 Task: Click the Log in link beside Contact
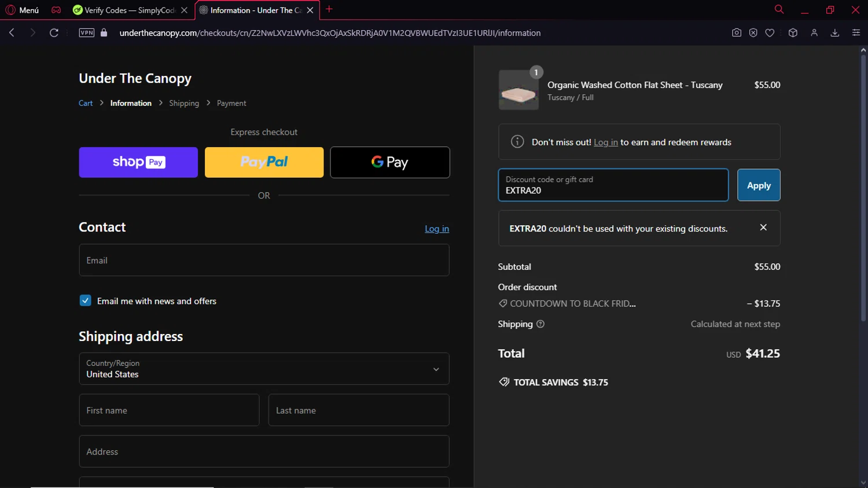pos(437,229)
